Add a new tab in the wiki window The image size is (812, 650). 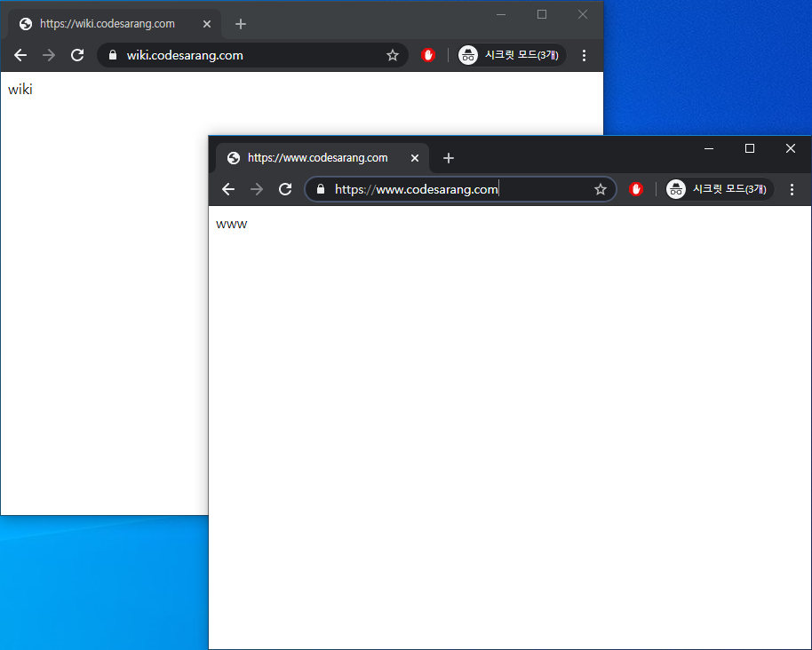(240, 24)
